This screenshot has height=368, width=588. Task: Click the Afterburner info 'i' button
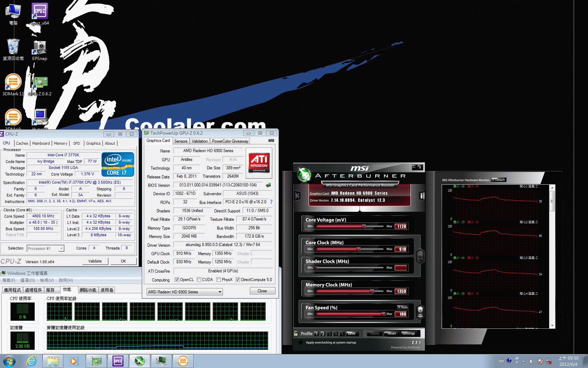pyautogui.click(x=422, y=196)
